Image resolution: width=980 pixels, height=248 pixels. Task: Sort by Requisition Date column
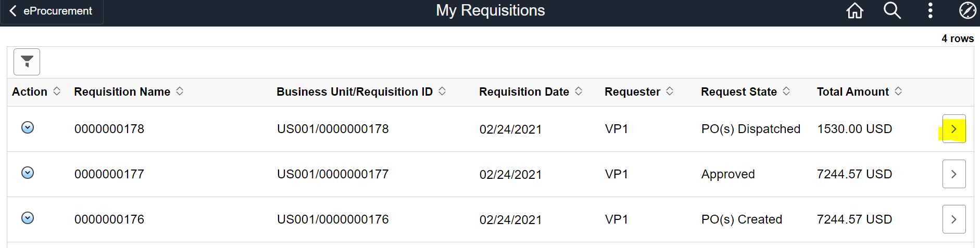click(579, 92)
